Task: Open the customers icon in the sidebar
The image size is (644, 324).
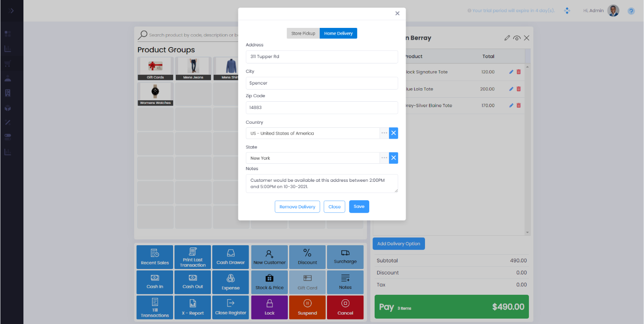Action: point(7,79)
